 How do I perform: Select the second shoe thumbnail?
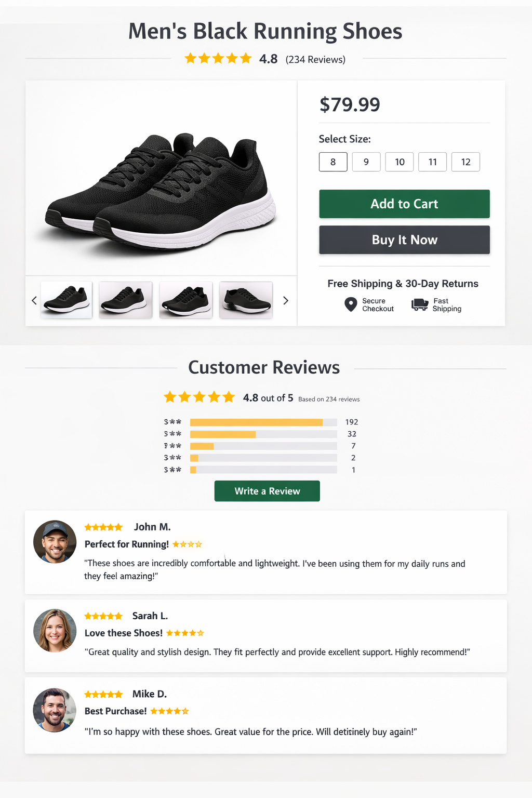pyautogui.click(x=125, y=300)
